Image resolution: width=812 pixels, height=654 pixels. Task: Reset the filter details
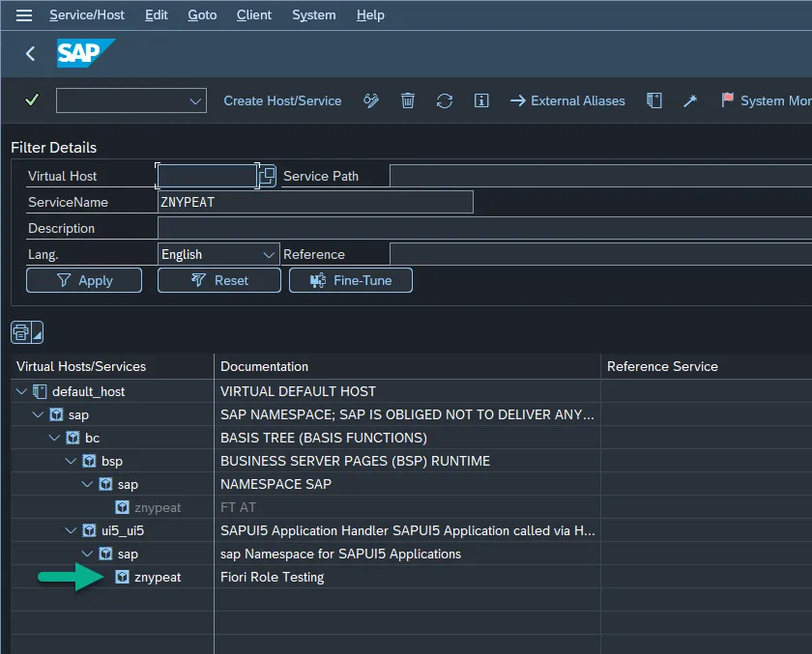(219, 280)
